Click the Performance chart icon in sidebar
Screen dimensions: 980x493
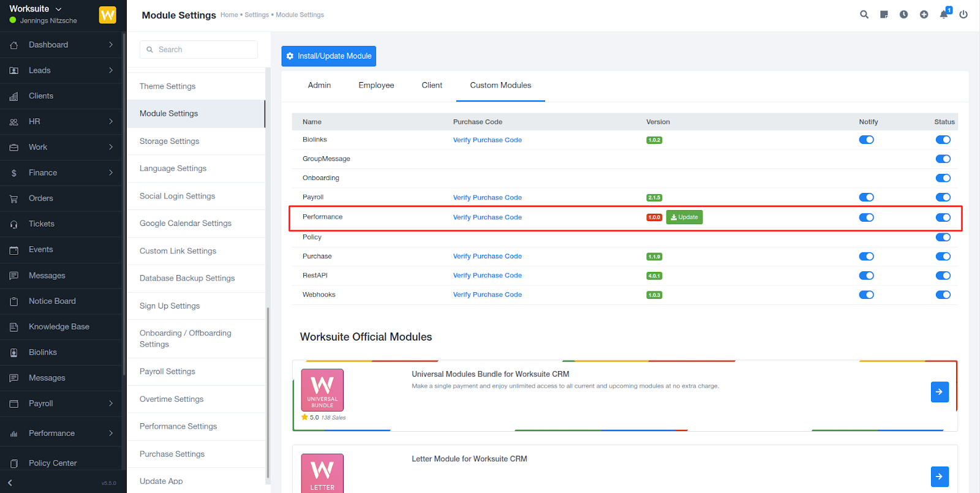[x=13, y=434]
